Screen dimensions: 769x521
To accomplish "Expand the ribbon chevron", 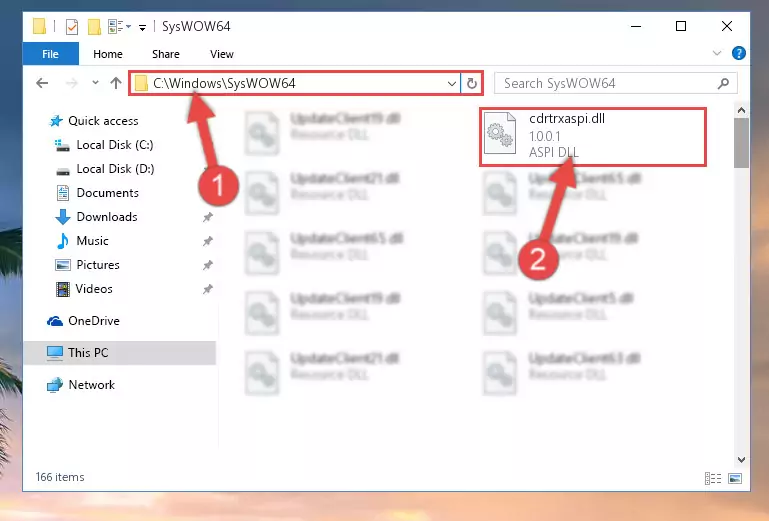I will pyautogui.click(x=717, y=53).
